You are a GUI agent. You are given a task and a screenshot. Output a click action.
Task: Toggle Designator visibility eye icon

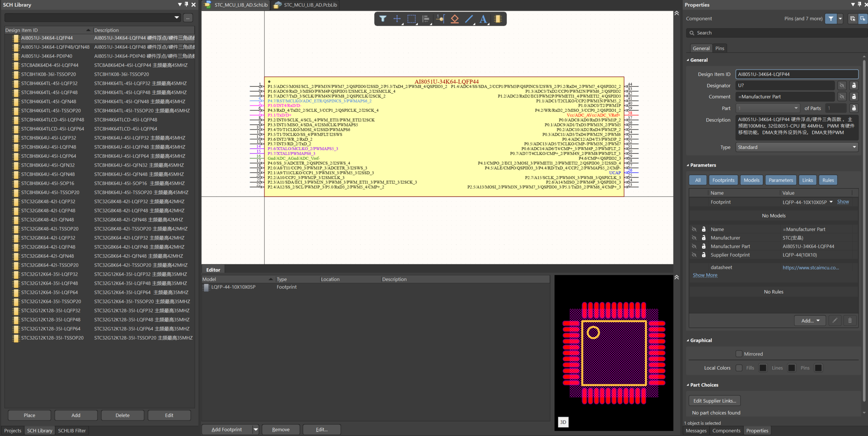coord(842,86)
